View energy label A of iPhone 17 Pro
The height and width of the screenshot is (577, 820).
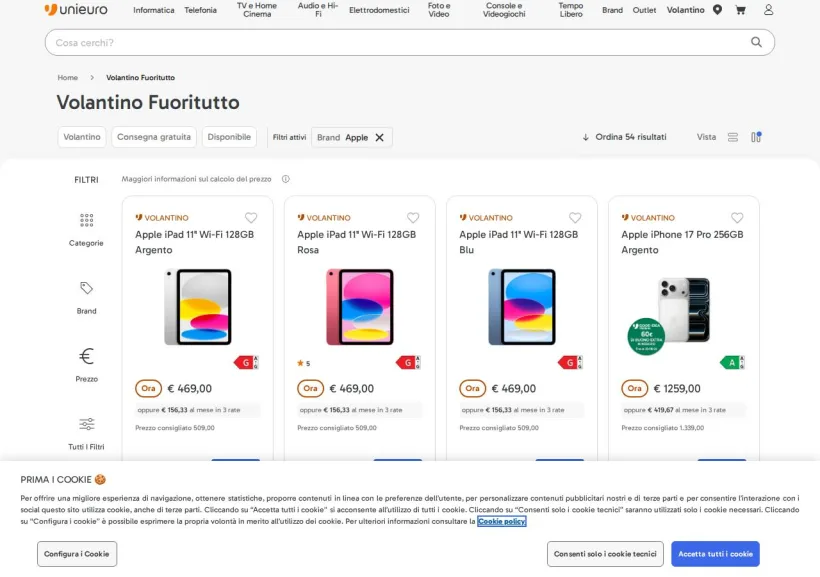tap(733, 362)
